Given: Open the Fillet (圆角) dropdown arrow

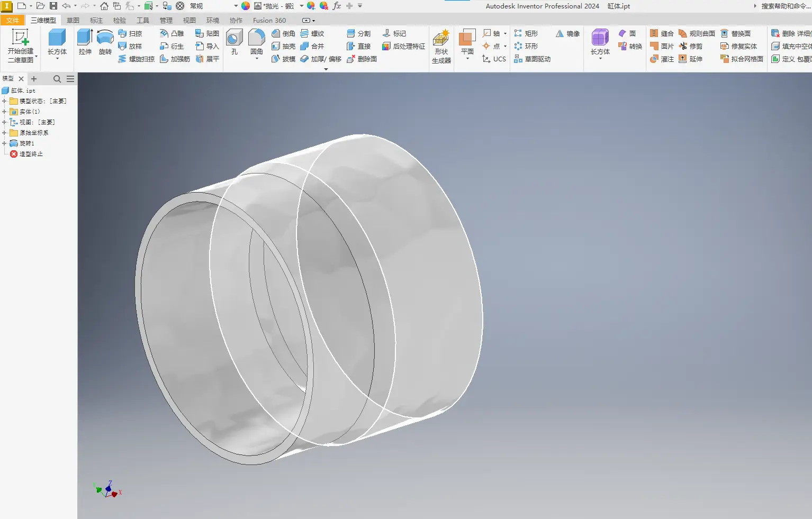Looking at the screenshot, I should pos(257,59).
